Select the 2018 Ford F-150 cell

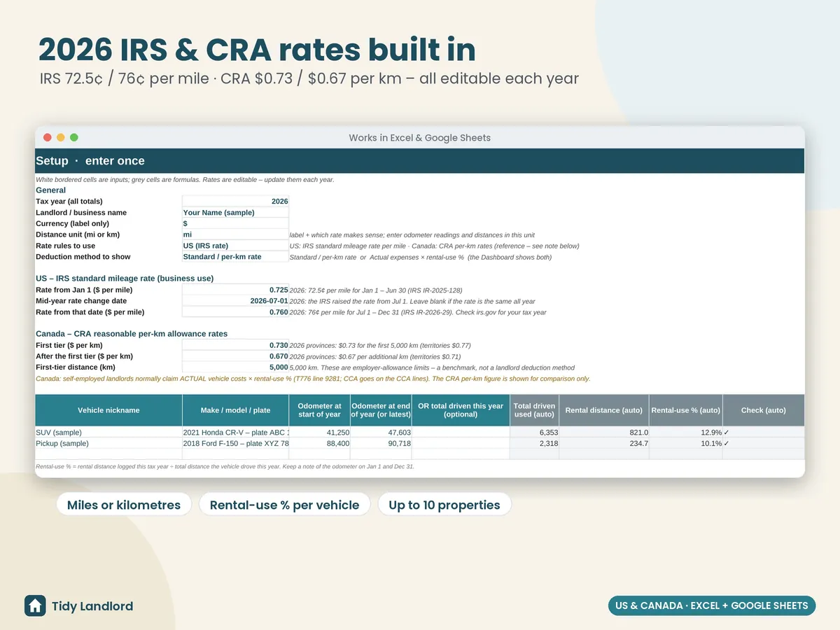(235, 444)
